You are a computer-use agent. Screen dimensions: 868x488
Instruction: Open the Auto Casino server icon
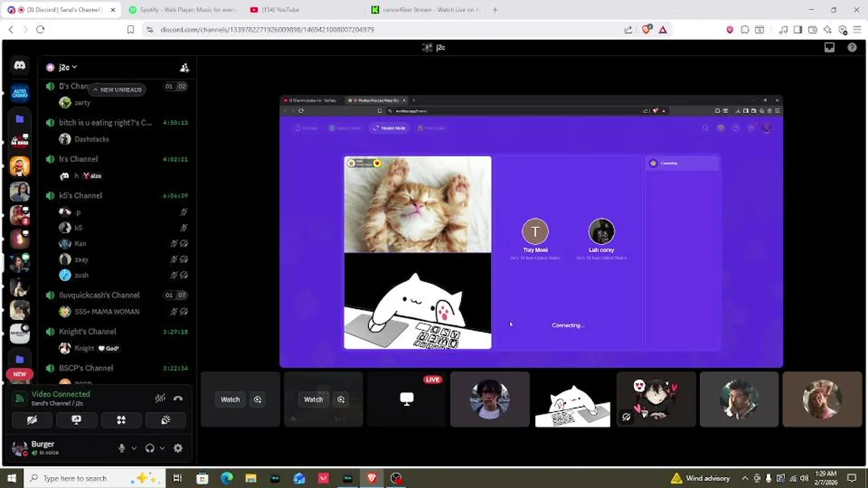(x=20, y=93)
